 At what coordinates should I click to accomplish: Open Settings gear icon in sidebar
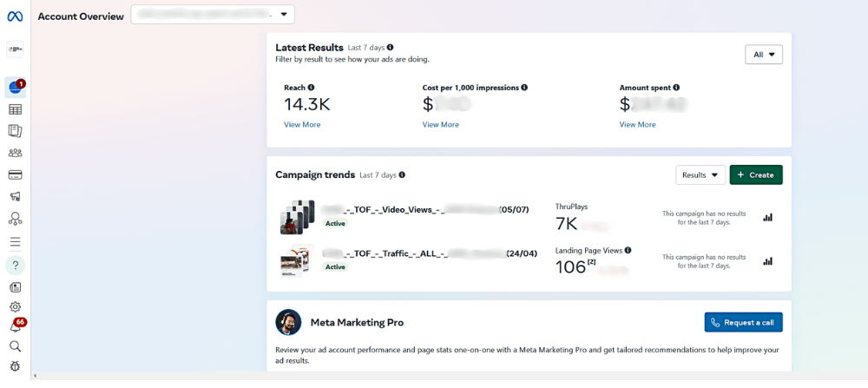[x=16, y=306]
